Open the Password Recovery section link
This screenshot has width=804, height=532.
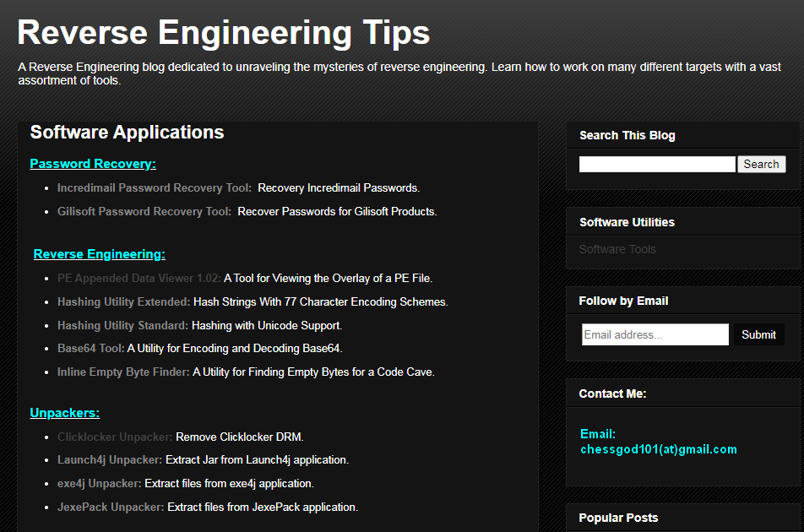93,164
